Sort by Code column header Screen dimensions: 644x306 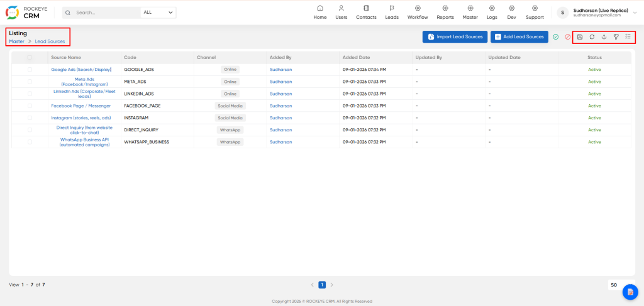click(130, 57)
